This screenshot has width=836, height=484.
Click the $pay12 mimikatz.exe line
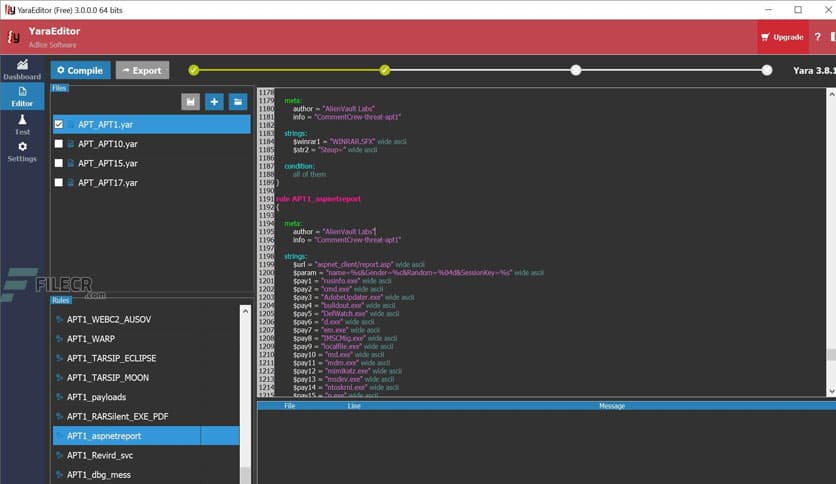[x=348, y=371]
